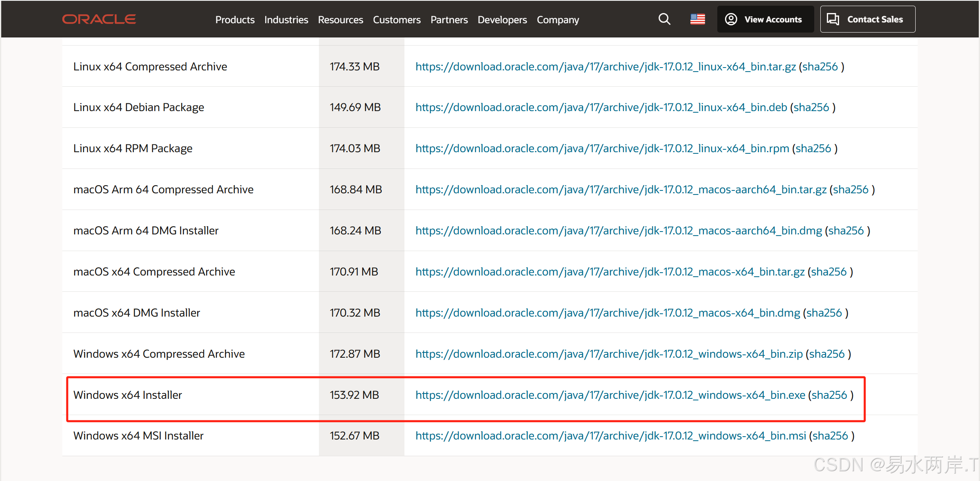The width and height of the screenshot is (980, 481).
Task: Open sha256 for Linux x64 Debian package
Action: tap(811, 107)
